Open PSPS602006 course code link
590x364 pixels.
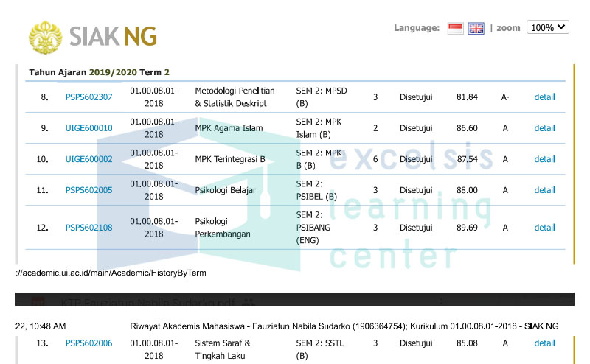click(88, 343)
